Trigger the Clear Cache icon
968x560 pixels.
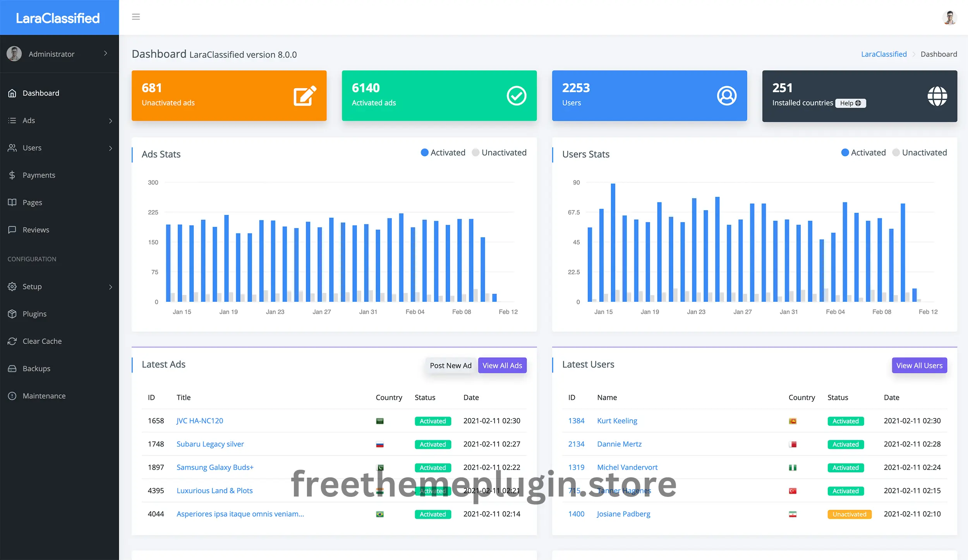[x=12, y=341]
